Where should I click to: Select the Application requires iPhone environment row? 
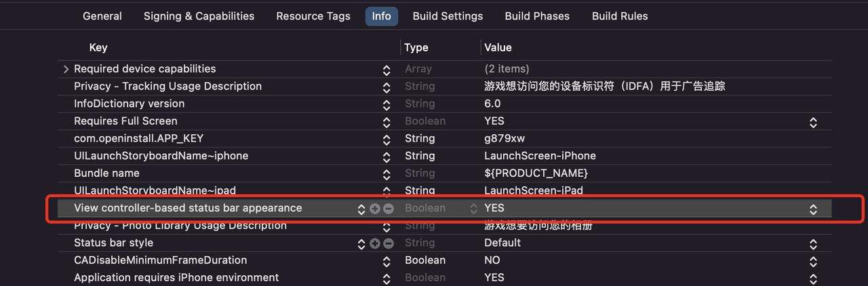[x=176, y=278]
